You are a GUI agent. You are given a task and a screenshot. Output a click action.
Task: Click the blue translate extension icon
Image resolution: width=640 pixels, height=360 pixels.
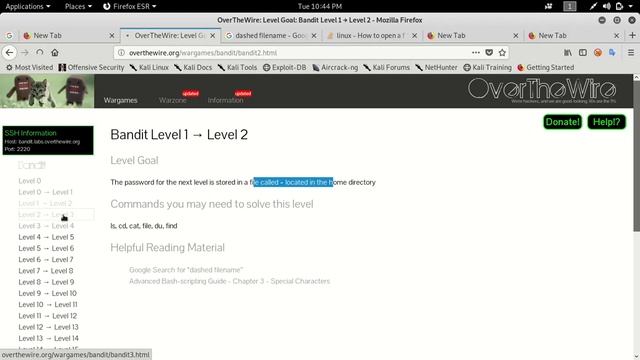point(612,53)
